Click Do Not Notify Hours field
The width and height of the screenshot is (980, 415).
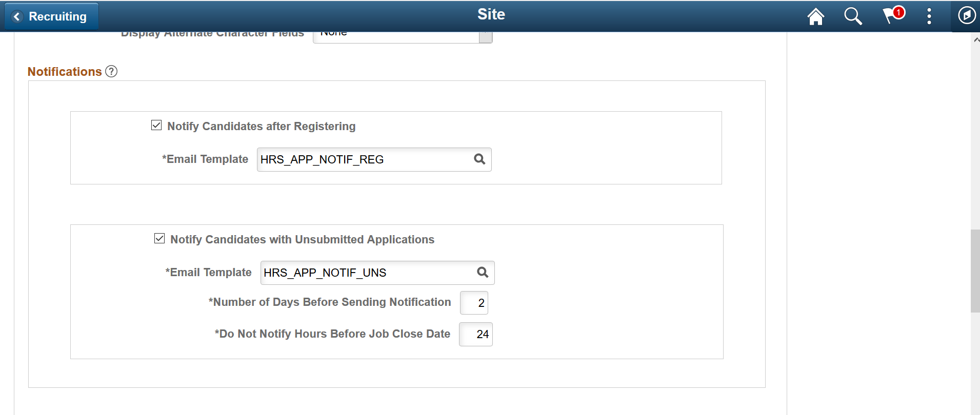pyautogui.click(x=475, y=334)
